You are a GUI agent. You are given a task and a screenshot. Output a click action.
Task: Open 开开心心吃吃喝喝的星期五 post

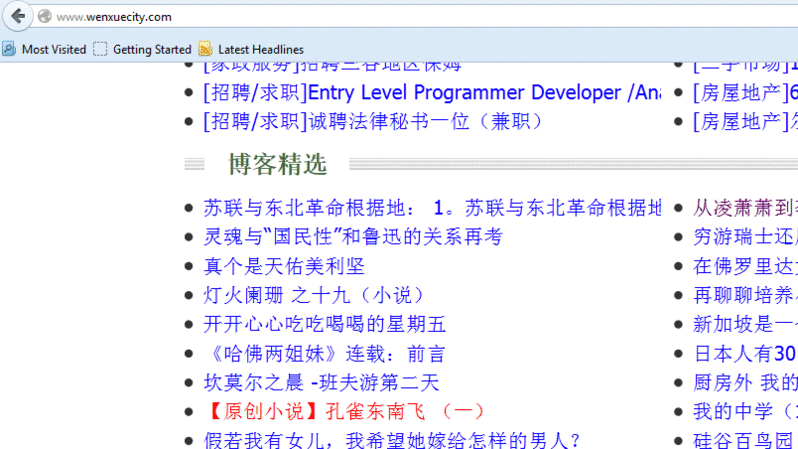pyautogui.click(x=324, y=324)
